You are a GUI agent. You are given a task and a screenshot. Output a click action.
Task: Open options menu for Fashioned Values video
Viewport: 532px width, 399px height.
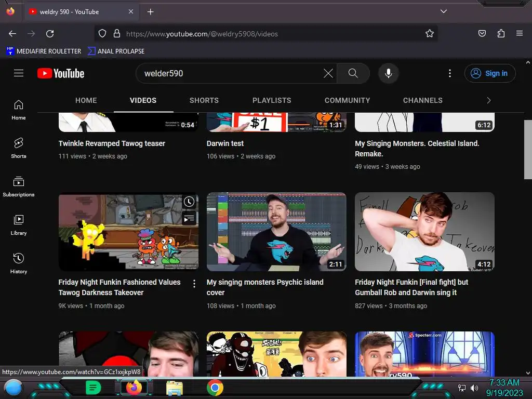[194, 284]
